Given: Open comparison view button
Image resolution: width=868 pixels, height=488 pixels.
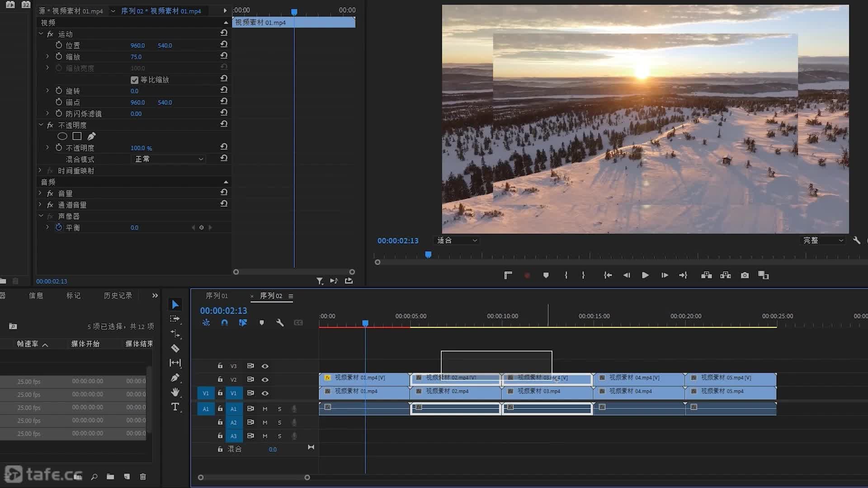Looking at the screenshot, I should pyautogui.click(x=764, y=275).
